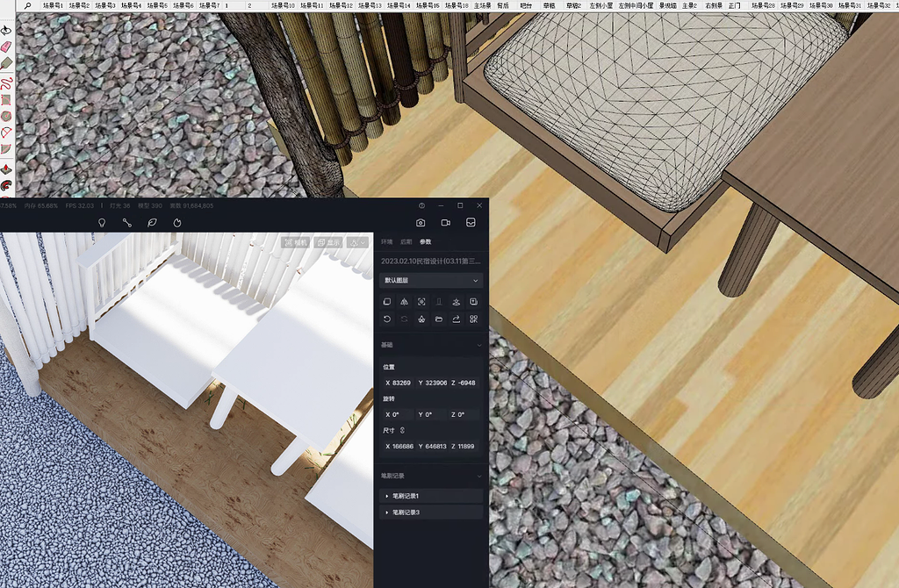Click the project name 2023.02.10民宿设计 text
Screen dimensions: 899x588
click(430, 261)
